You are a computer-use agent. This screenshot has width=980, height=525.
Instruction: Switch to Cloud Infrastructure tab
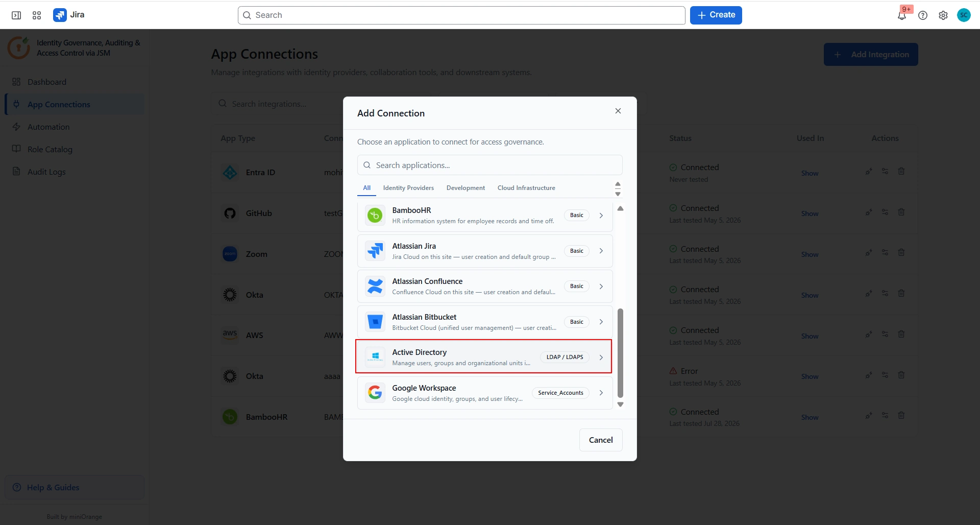(x=526, y=188)
